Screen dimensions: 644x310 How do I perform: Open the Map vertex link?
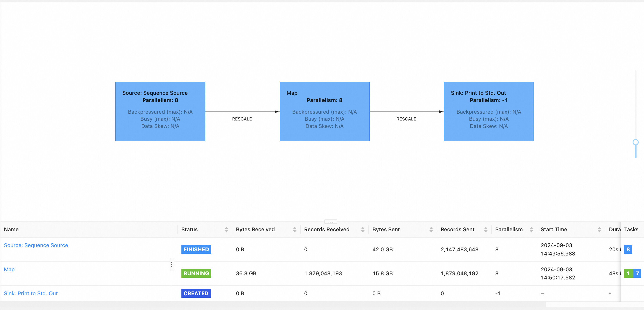(x=9, y=270)
